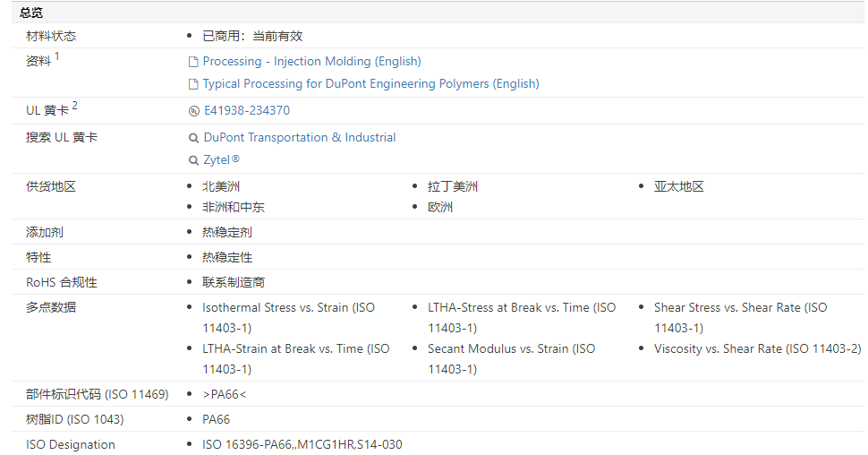The height and width of the screenshot is (455, 868).
Task: Click the document icon beside Typical Processing link
Action: coord(192,84)
